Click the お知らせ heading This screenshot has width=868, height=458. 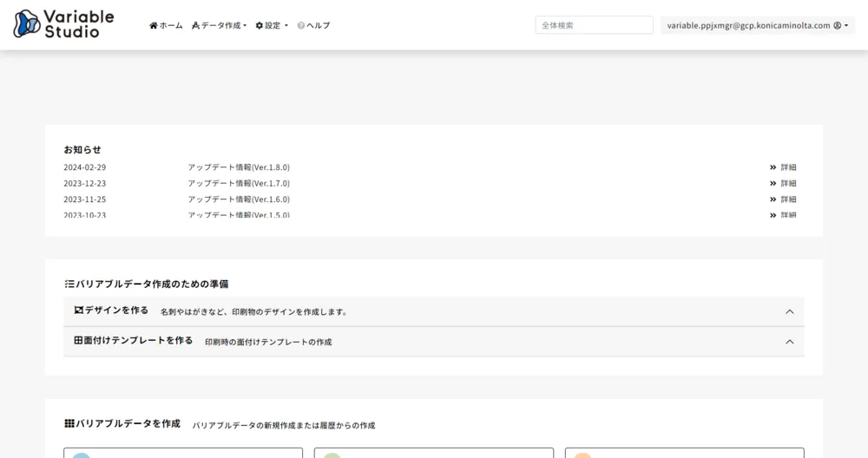82,149
